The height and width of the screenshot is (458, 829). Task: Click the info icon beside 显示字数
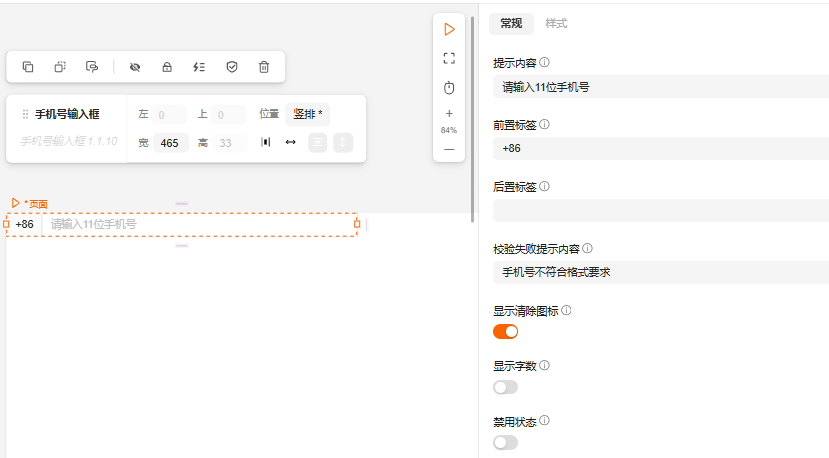click(x=544, y=365)
